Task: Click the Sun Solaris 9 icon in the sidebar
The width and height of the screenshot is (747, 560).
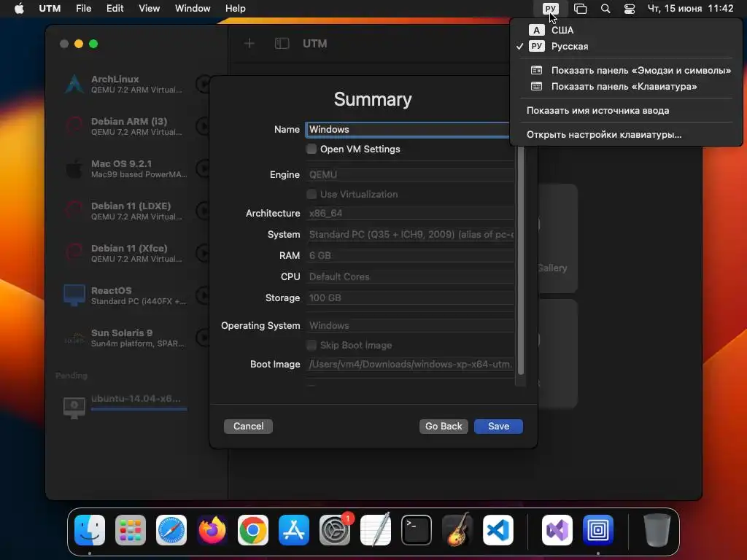Action: pyautogui.click(x=74, y=338)
